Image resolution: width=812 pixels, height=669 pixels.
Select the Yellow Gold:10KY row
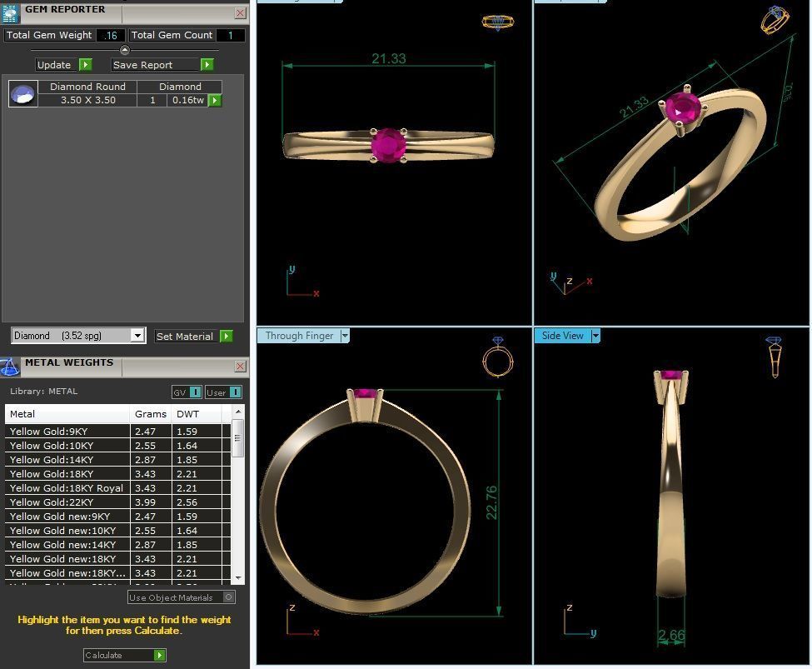[117, 446]
